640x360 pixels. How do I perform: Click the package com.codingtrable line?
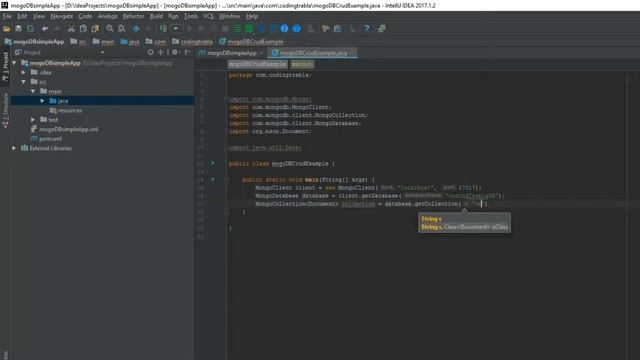click(270, 75)
